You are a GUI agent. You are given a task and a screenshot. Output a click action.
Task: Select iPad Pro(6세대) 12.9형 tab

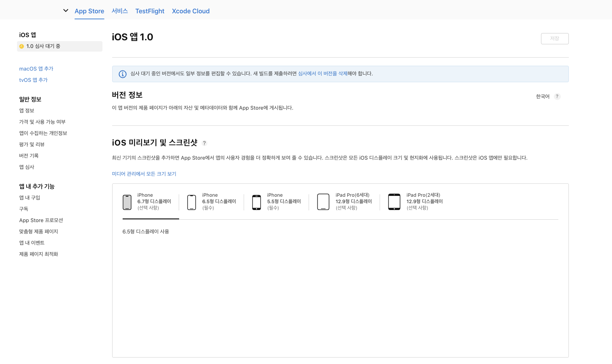pyautogui.click(x=345, y=202)
